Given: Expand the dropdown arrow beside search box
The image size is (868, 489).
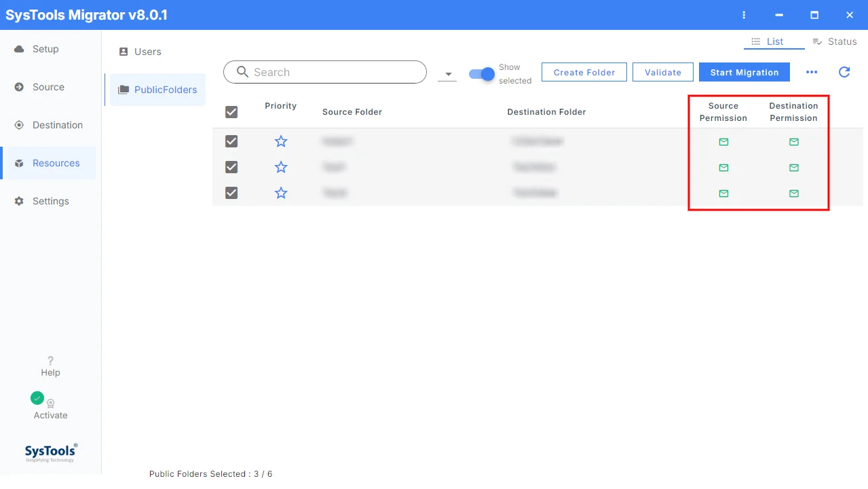Looking at the screenshot, I should [x=448, y=74].
